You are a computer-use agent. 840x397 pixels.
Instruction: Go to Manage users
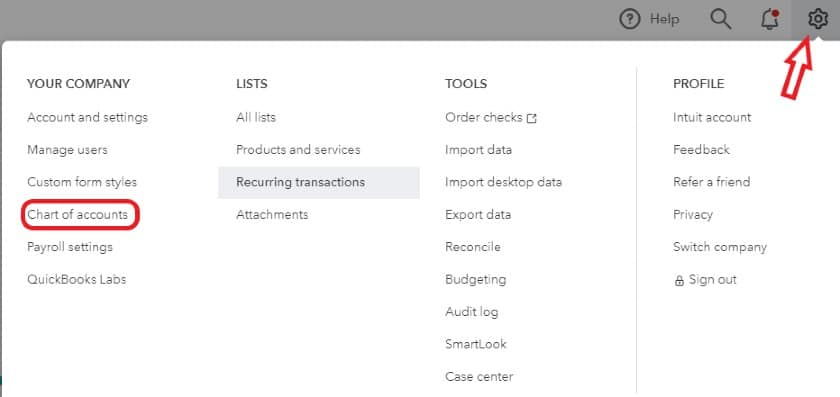coord(68,149)
